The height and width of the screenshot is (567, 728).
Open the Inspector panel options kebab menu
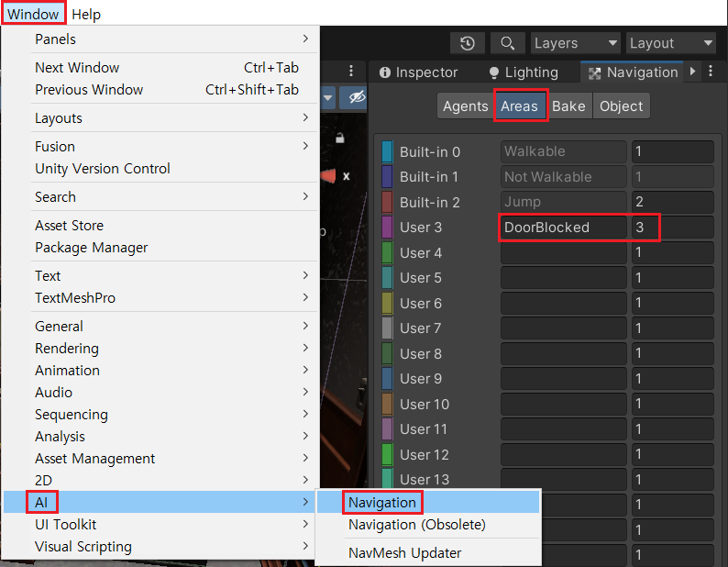(x=711, y=72)
